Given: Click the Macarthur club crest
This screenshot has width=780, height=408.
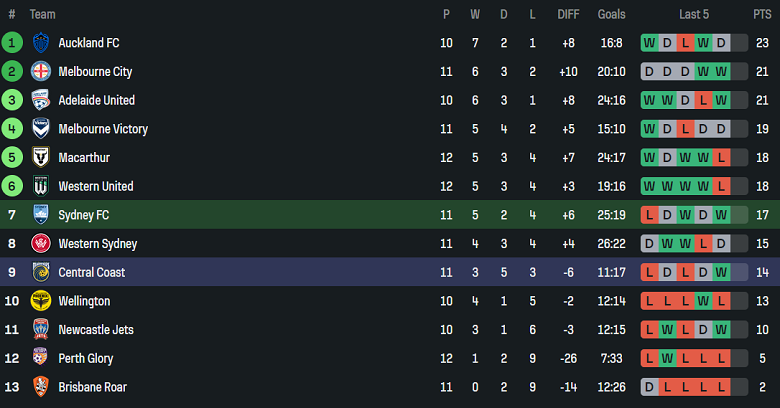Looking at the screenshot, I should click(41, 158).
